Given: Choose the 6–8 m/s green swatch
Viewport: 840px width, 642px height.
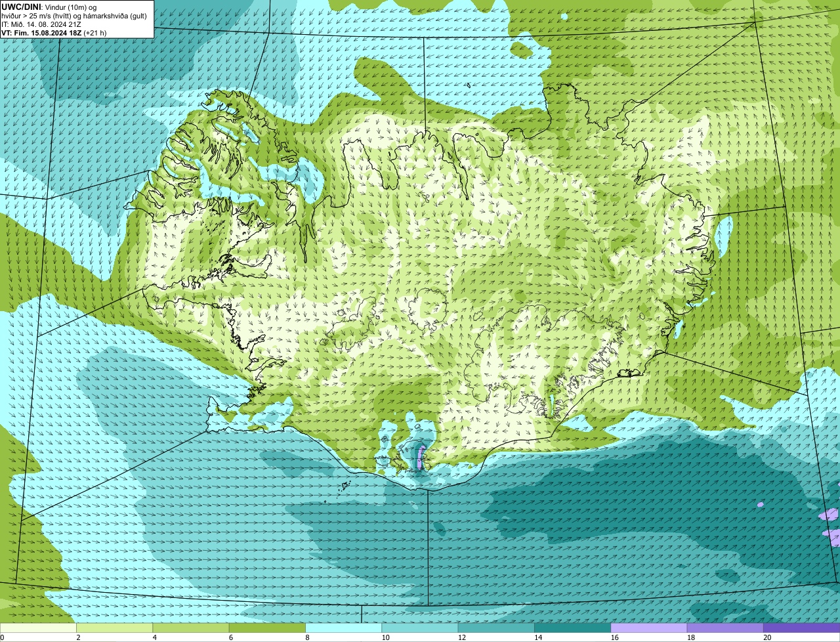Looking at the screenshot, I should 268,628.
